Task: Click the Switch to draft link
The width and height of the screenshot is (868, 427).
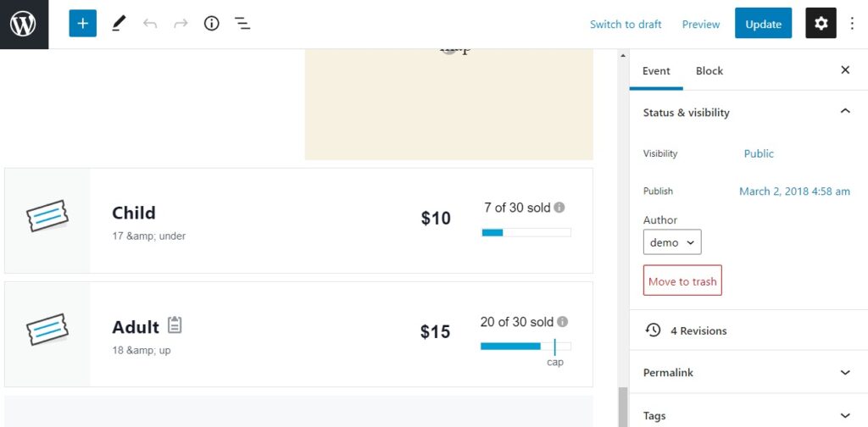Action: 626,24
